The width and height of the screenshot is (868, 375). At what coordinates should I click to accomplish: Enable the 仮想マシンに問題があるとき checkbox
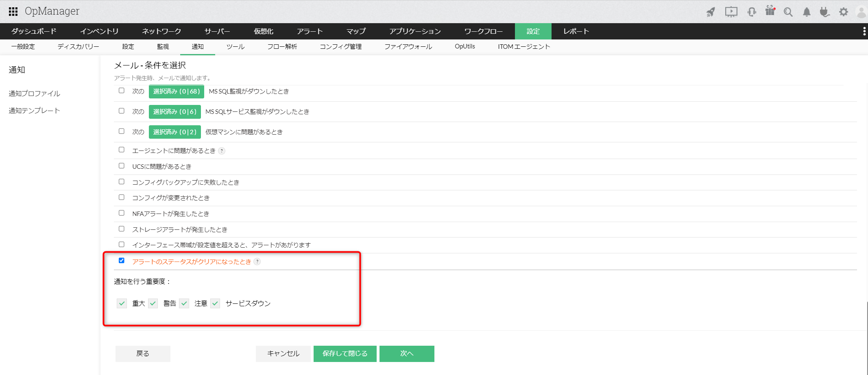click(x=122, y=131)
